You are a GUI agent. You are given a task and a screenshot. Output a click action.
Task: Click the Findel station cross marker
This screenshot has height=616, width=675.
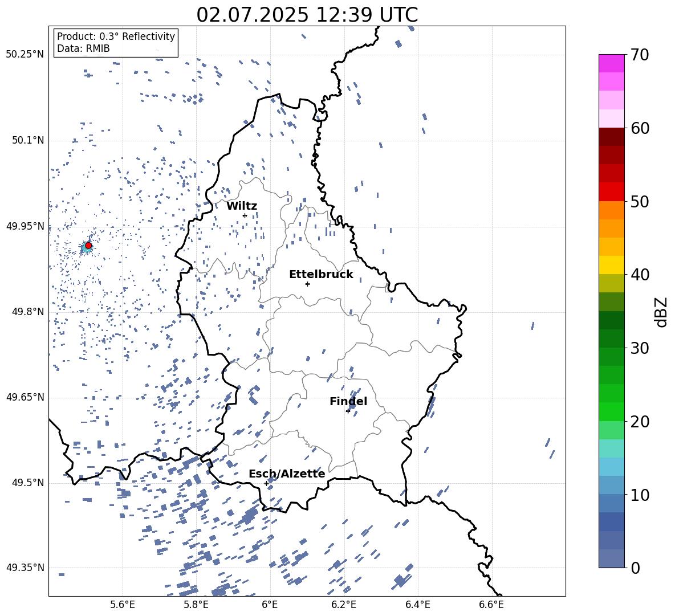point(348,411)
